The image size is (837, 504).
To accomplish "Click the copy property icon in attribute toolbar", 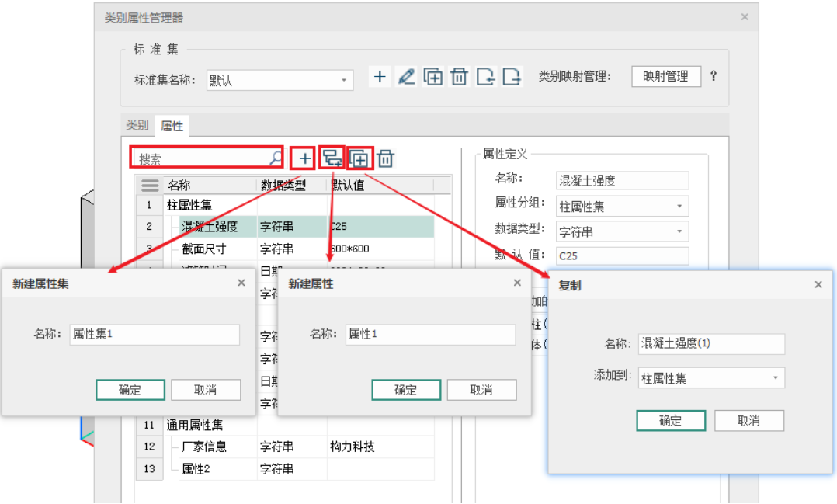I will (359, 158).
